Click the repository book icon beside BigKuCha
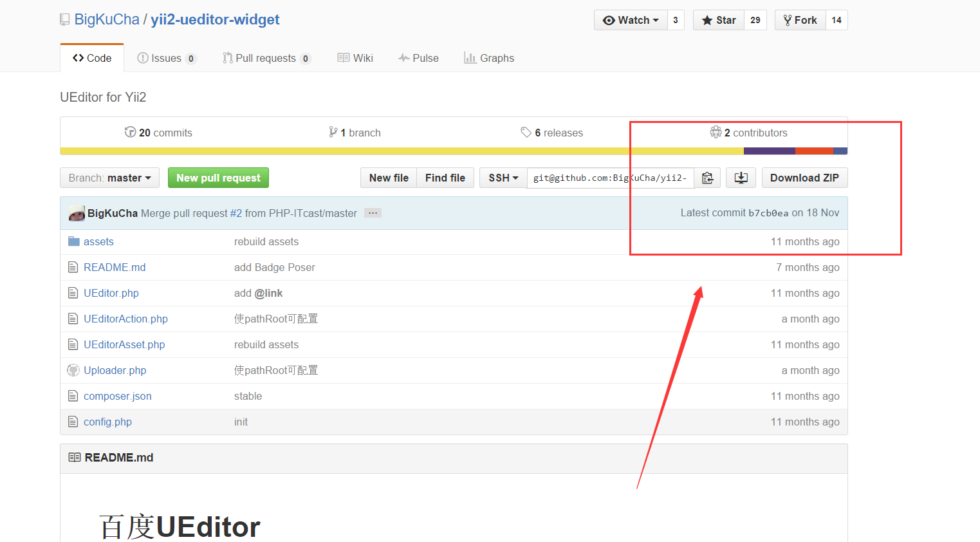 point(64,20)
